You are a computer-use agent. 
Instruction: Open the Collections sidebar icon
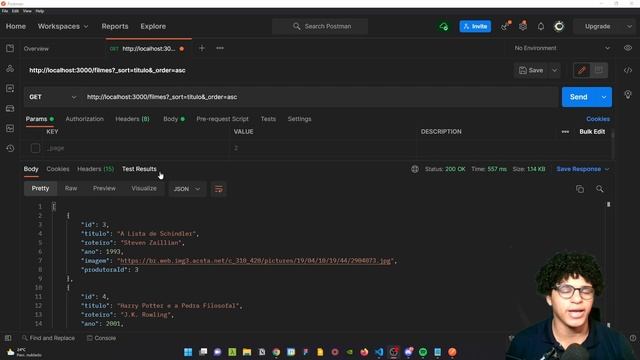coord(10,48)
